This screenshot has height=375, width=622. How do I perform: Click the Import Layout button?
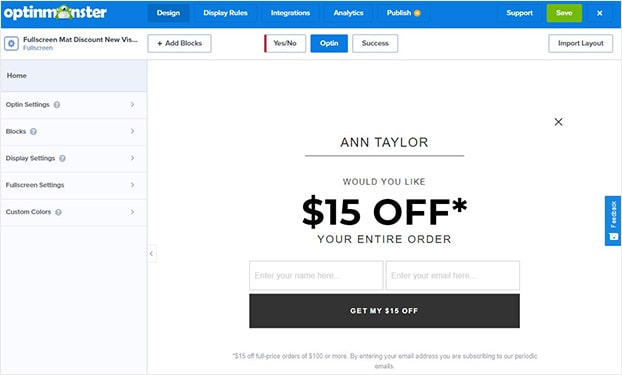580,43
